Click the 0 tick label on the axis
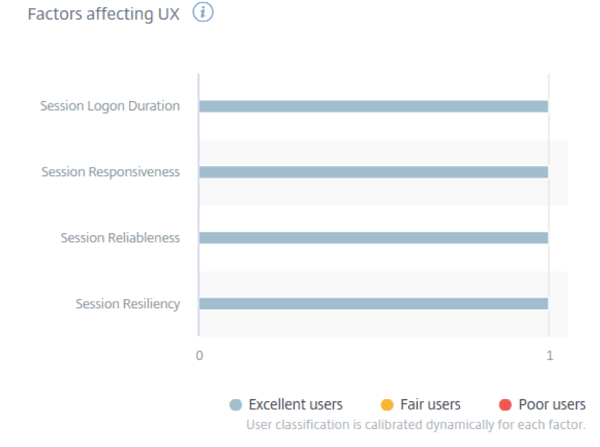This screenshot has height=447, width=600. coord(199,356)
